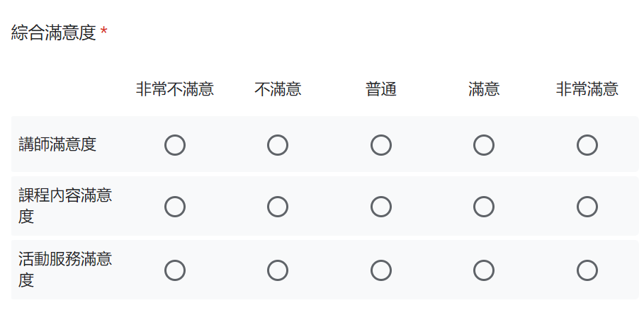Rate 課程內容滿意度 as 不滿意
This screenshot has height=327, width=644.
click(278, 207)
